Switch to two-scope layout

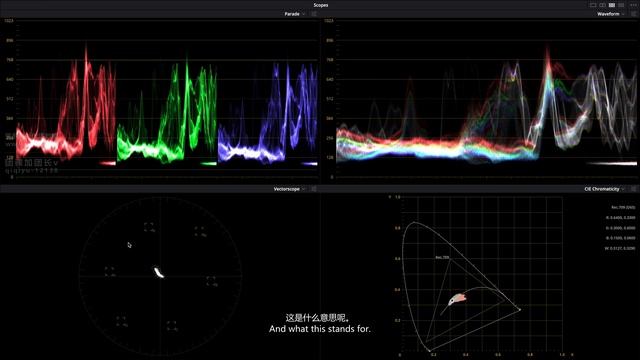602,5
